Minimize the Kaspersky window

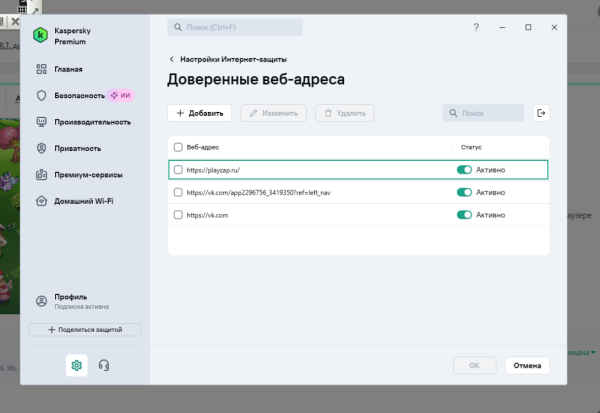pos(502,27)
